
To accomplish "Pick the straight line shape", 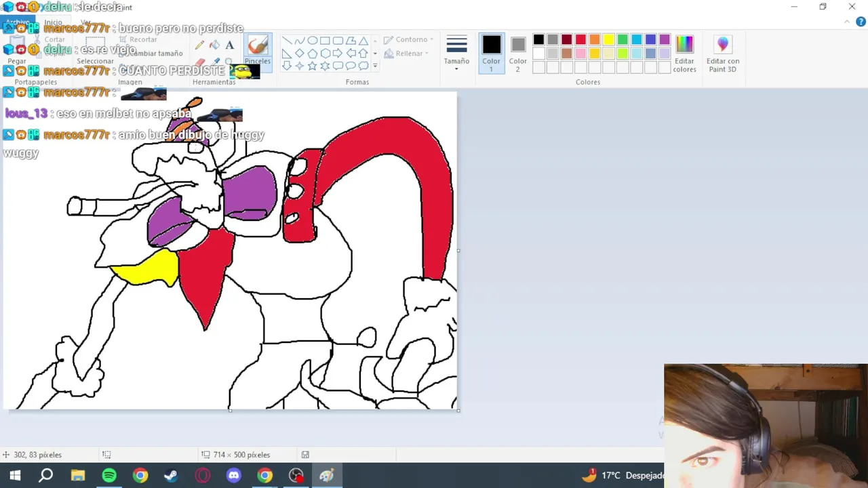I will tap(286, 41).
